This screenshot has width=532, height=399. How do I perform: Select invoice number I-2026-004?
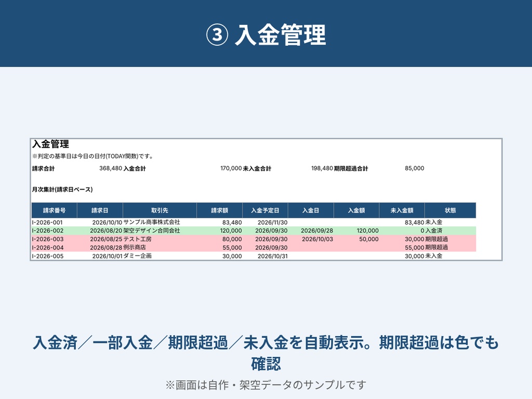(47, 248)
